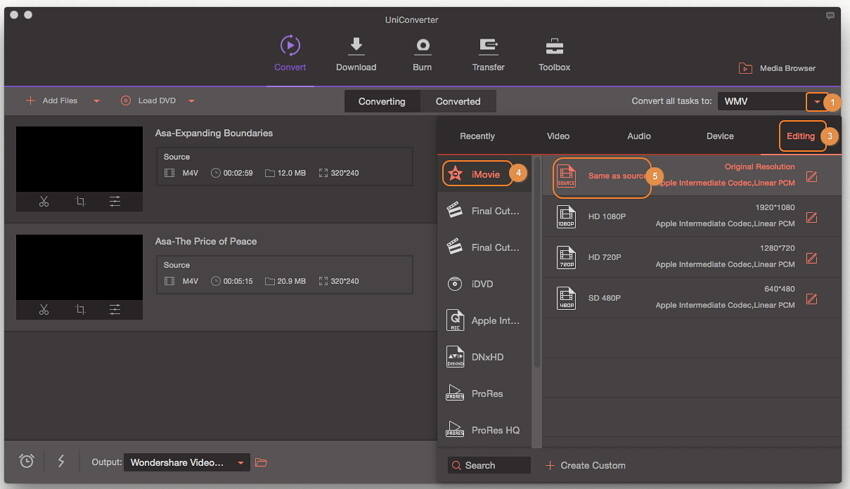Open the Convert all tasks to dropdown

coord(816,101)
